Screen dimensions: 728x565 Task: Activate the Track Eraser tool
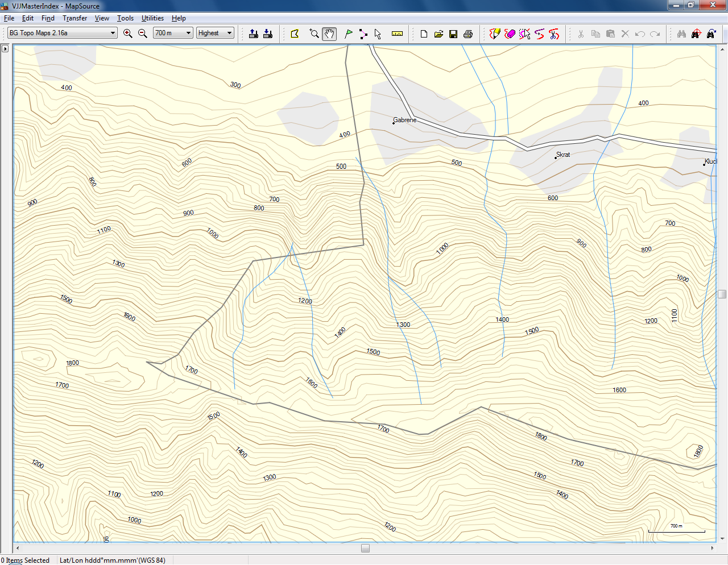(510, 34)
